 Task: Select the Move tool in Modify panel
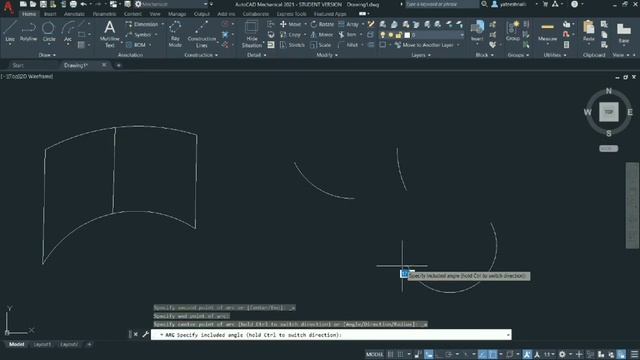290,24
